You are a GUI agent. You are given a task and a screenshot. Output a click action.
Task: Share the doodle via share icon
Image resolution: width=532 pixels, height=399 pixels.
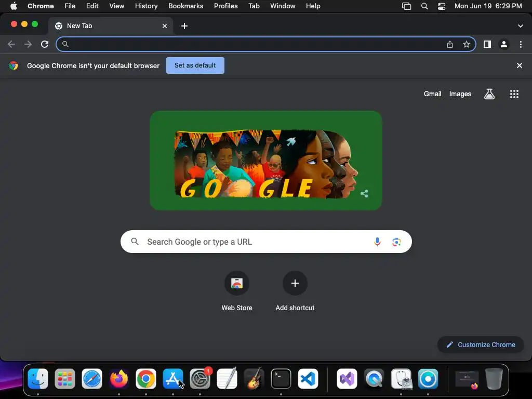click(364, 194)
